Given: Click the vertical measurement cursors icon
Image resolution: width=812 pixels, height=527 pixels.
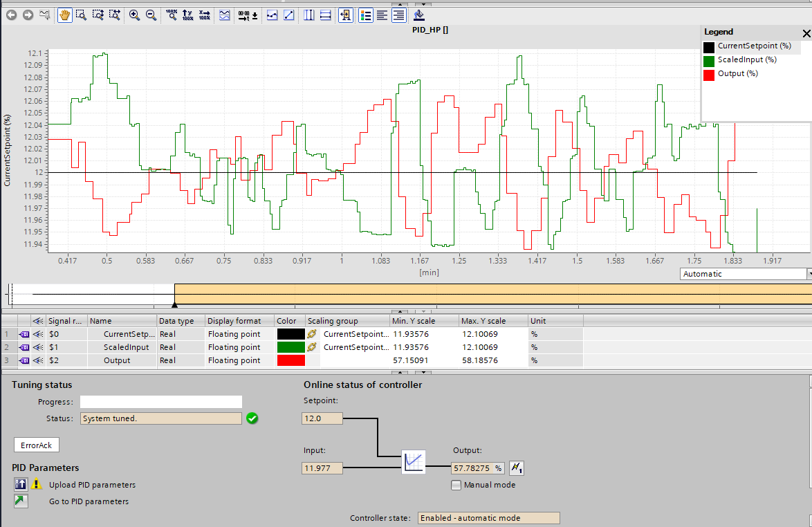Looking at the screenshot, I should 309,15.
